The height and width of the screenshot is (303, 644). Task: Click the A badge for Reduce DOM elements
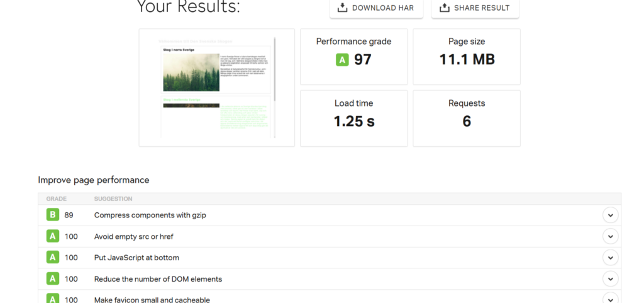[53, 278]
